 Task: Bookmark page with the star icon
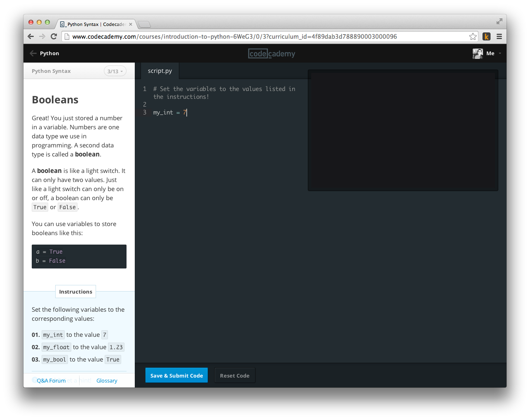point(473,37)
